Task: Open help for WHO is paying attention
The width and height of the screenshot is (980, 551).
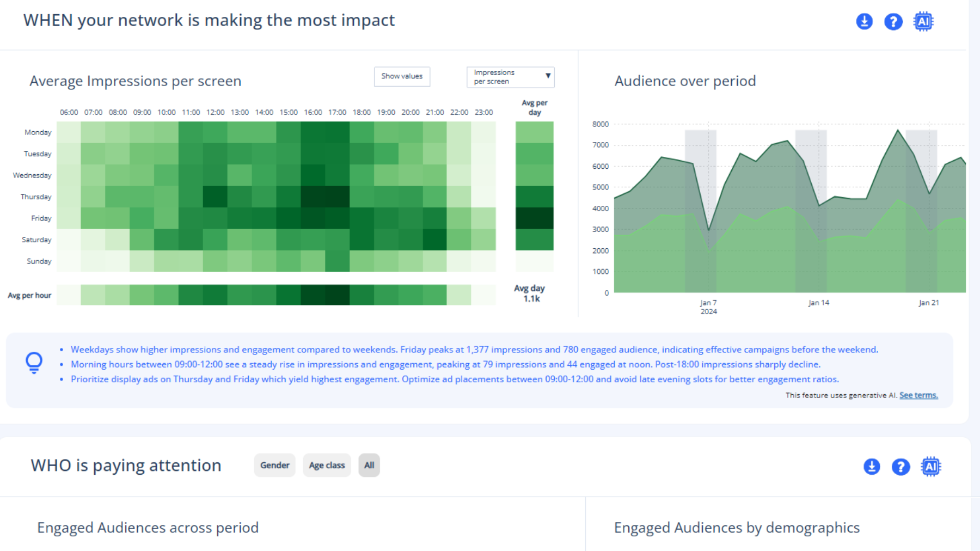Action: pyautogui.click(x=901, y=467)
